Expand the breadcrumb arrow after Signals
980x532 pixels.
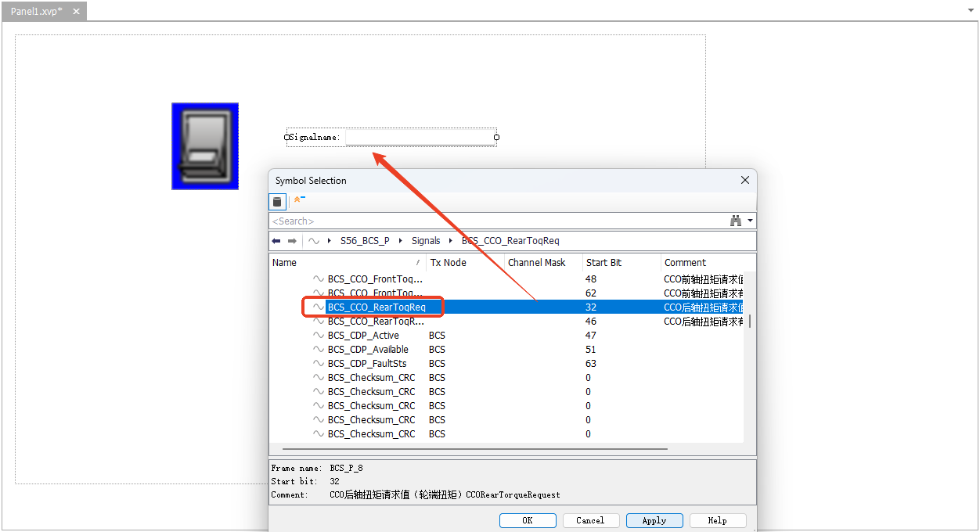coord(451,241)
